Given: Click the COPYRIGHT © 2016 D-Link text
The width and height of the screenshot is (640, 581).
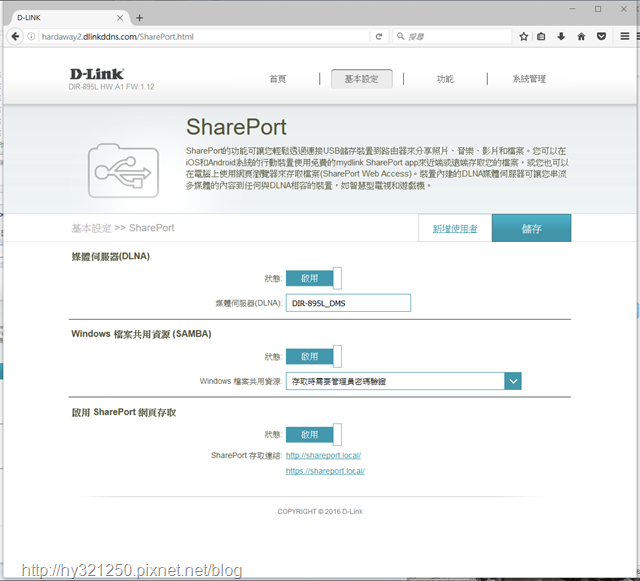Looking at the screenshot, I should tap(320, 511).
